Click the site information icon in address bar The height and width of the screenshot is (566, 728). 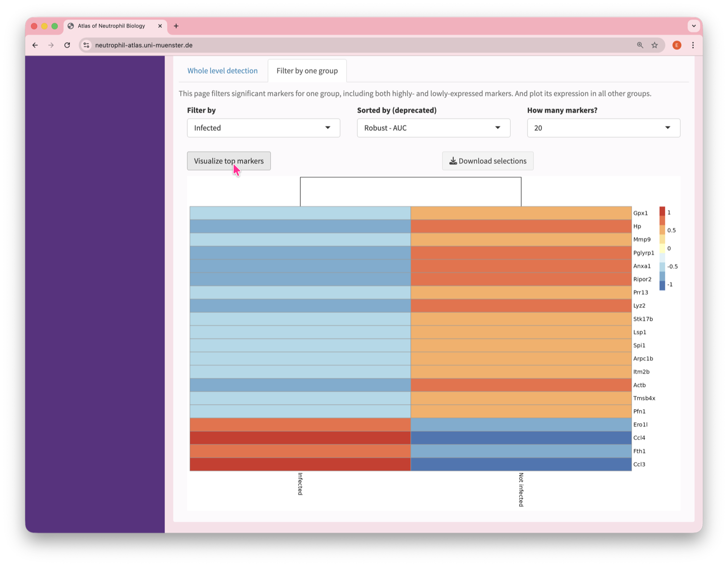point(86,45)
